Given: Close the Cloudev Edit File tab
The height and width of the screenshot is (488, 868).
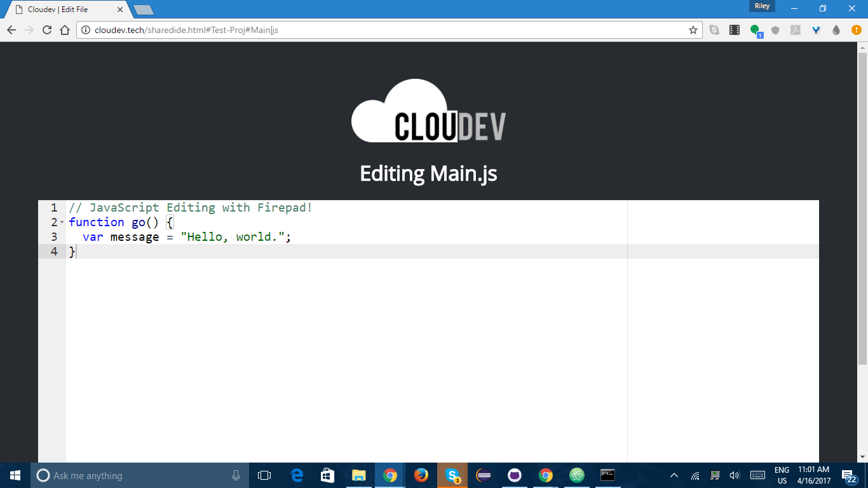Looking at the screenshot, I should pos(120,10).
